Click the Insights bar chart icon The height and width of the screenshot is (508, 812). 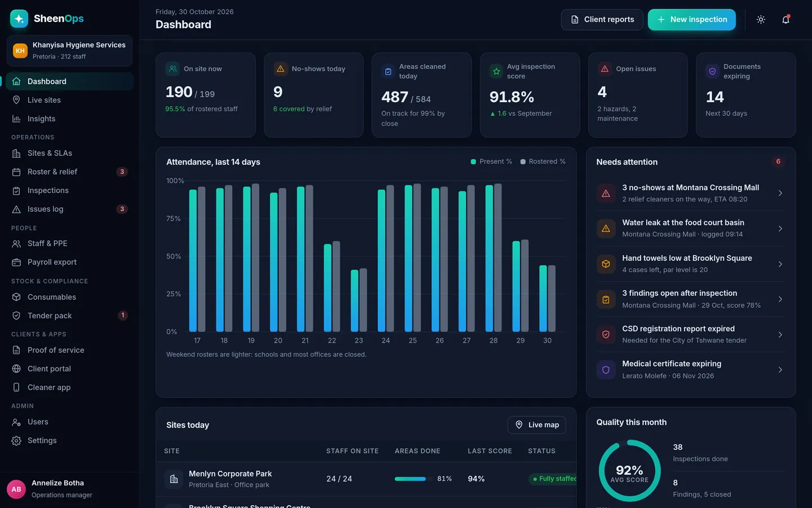pos(16,119)
